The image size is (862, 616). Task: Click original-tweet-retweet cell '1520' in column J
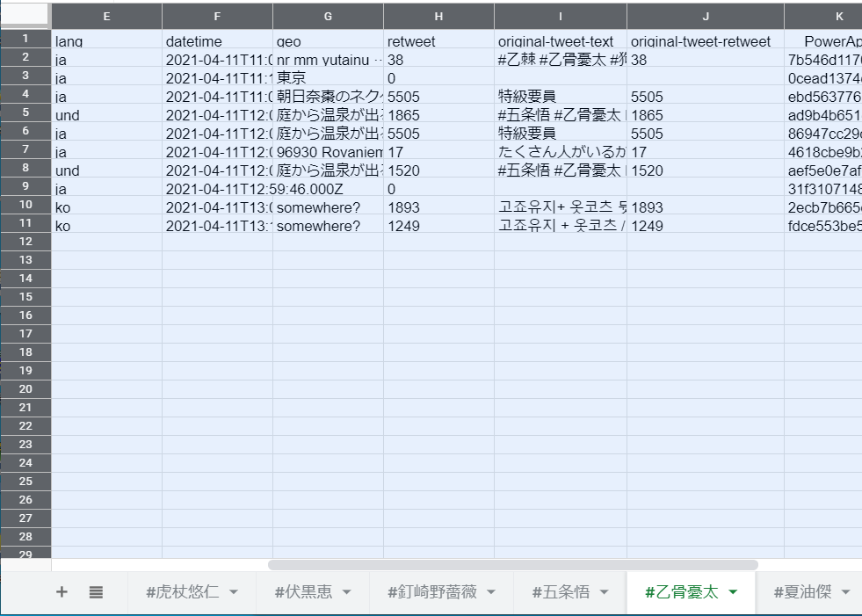706,169
